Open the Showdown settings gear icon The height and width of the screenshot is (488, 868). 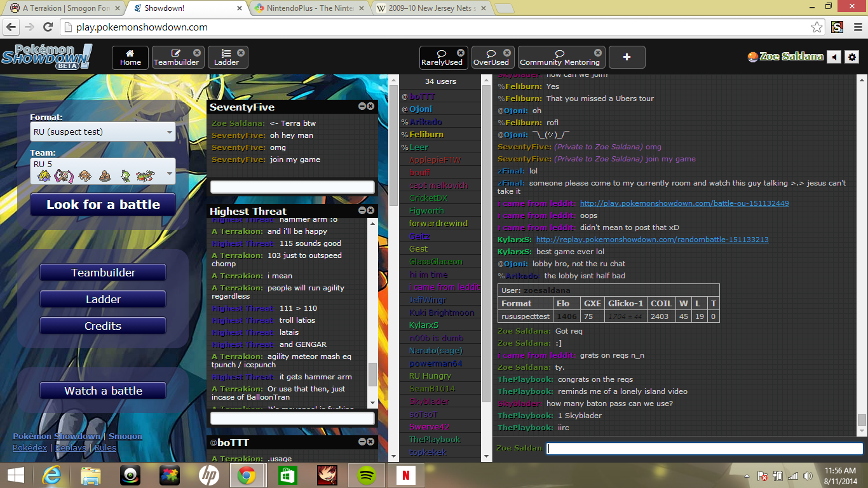click(852, 57)
